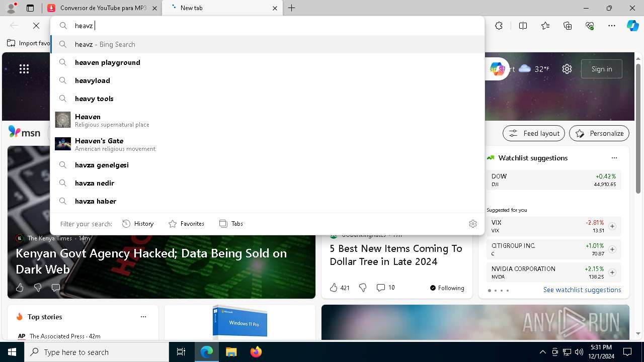Click the weather 32°F widget

(x=534, y=69)
